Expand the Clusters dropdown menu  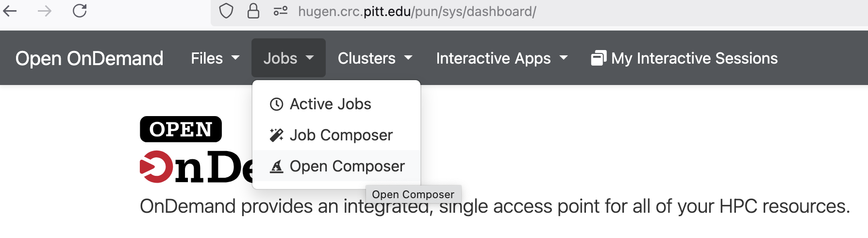[x=375, y=58]
